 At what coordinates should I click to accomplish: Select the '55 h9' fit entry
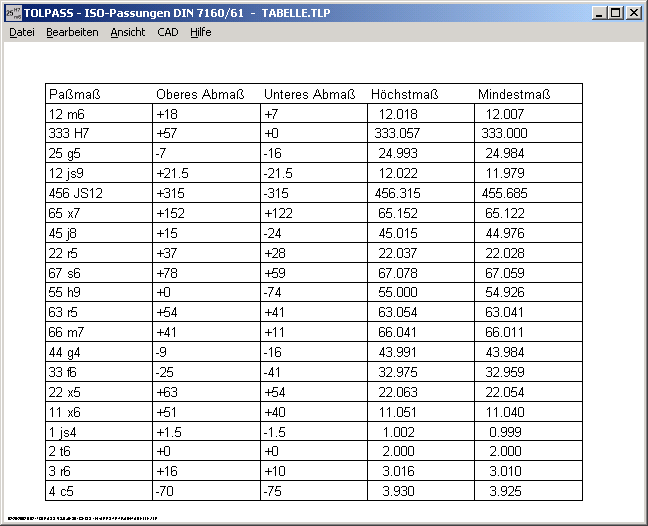69,293
